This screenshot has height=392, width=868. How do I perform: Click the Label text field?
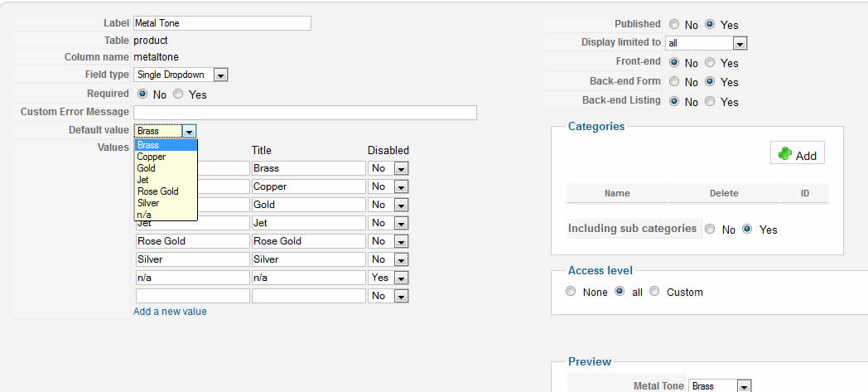[221, 23]
